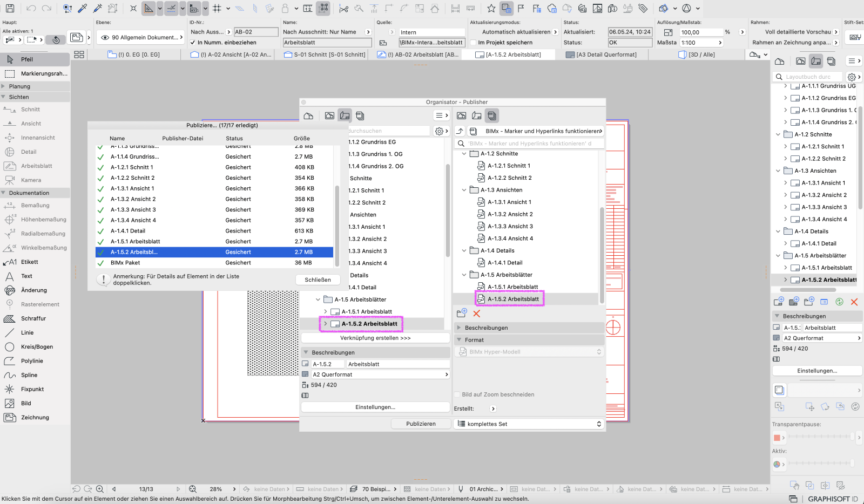Collapse A-1.3 Ansichten in publisher tree
The width and height of the screenshot is (864, 504).
(464, 190)
